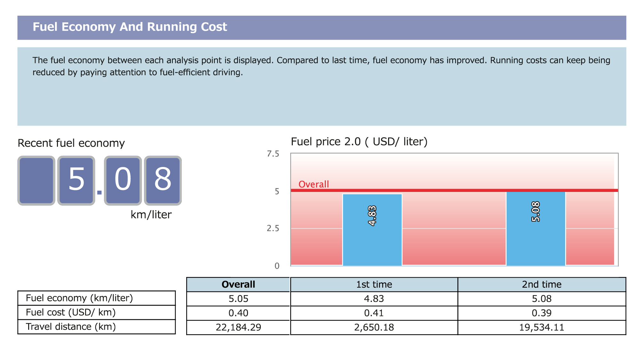The height and width of the screenshot is (364, 640).
Task: Click the digit 5 odometer tile
Action: click(76, 180)
